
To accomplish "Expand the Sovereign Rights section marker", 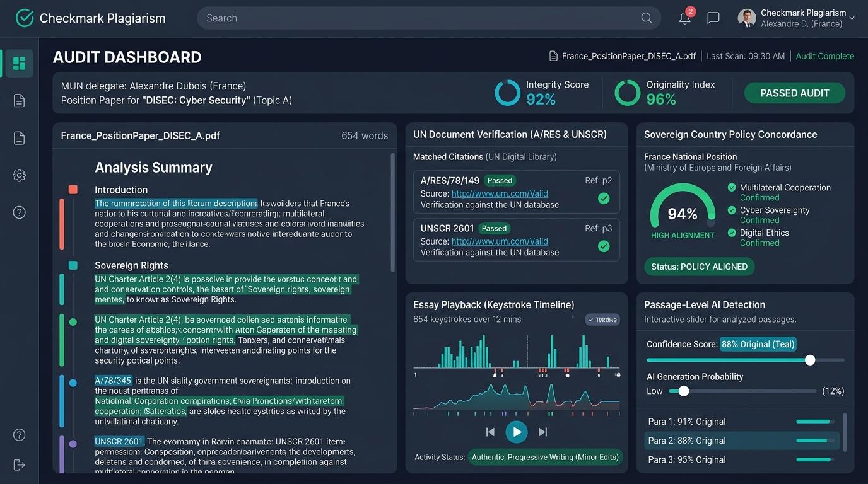I will click(x=73, y=265).
